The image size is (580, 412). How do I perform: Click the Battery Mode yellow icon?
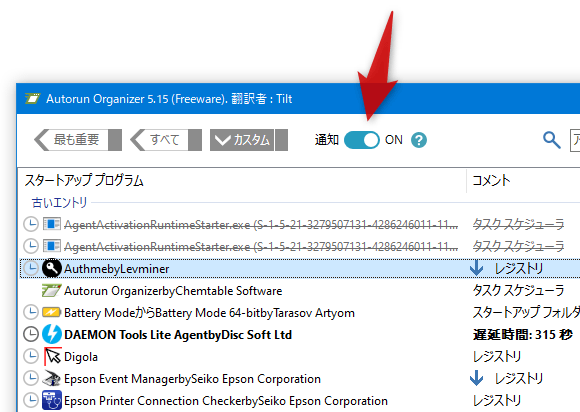51,313
